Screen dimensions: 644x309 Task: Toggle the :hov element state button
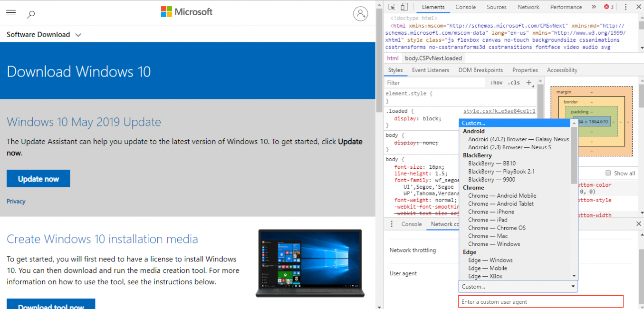tap(496, 83)
